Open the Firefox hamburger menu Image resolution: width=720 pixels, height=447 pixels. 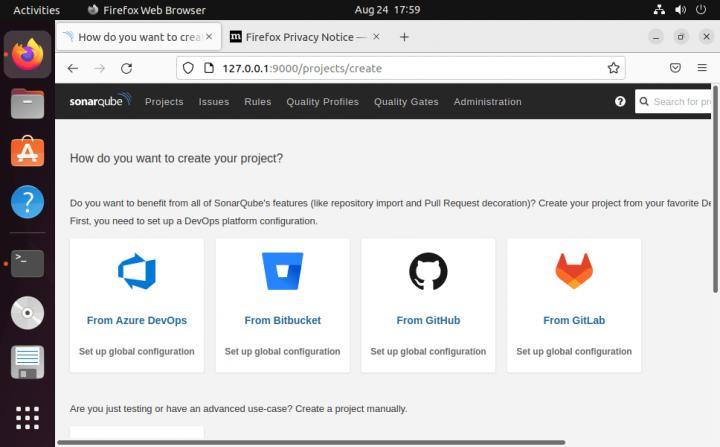[x=702, y=68]
